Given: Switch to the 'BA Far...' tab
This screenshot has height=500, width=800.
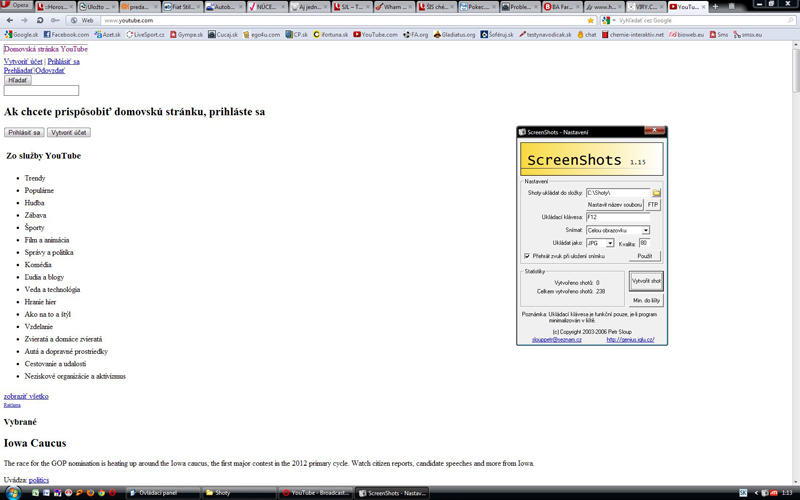Looking at the screenshot, I should pyautogui.click(x=562, y=7).
